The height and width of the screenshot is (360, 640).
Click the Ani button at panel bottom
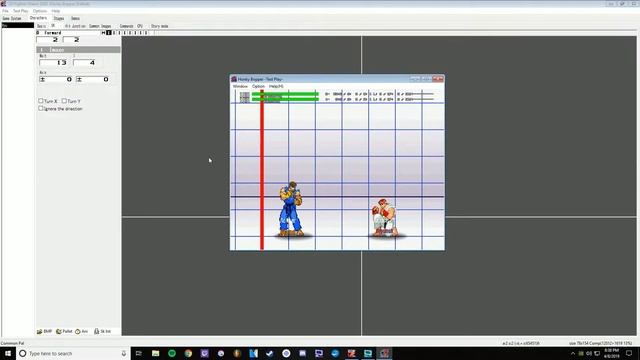click(x=82, y=331)
